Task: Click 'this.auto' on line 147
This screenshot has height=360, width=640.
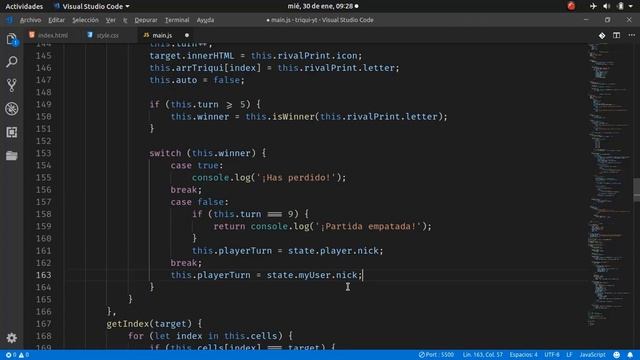Action: [173, 80]
